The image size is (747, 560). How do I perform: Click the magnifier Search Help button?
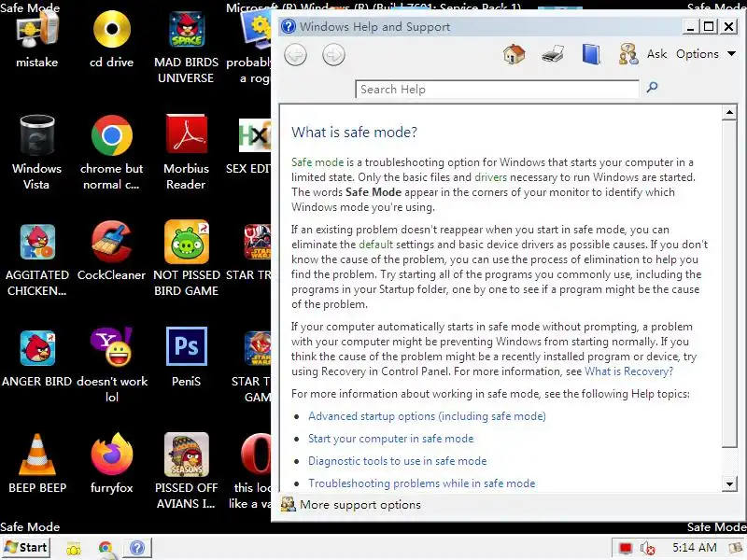point(652,87)
